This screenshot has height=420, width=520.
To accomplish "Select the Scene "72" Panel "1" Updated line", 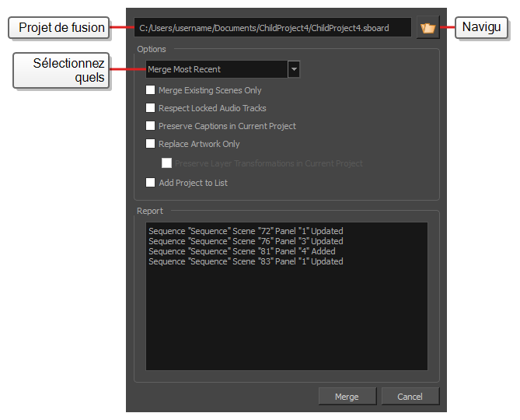I will (246, 231).
